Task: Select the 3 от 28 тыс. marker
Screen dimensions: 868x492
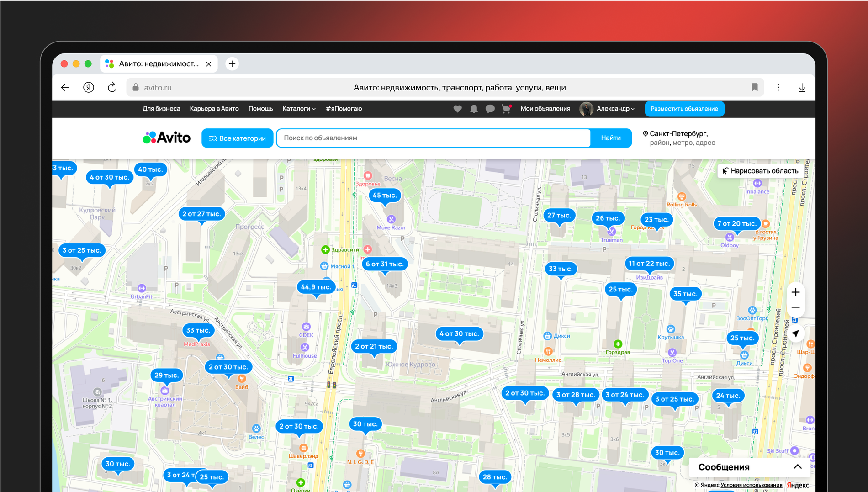Action: pyautogui.click(x=575, y=395)
